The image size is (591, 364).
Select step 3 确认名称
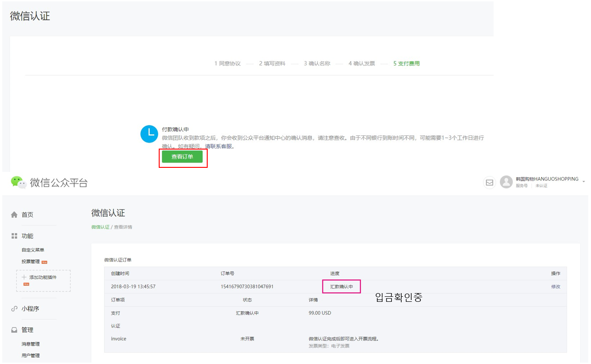(317, 64)
